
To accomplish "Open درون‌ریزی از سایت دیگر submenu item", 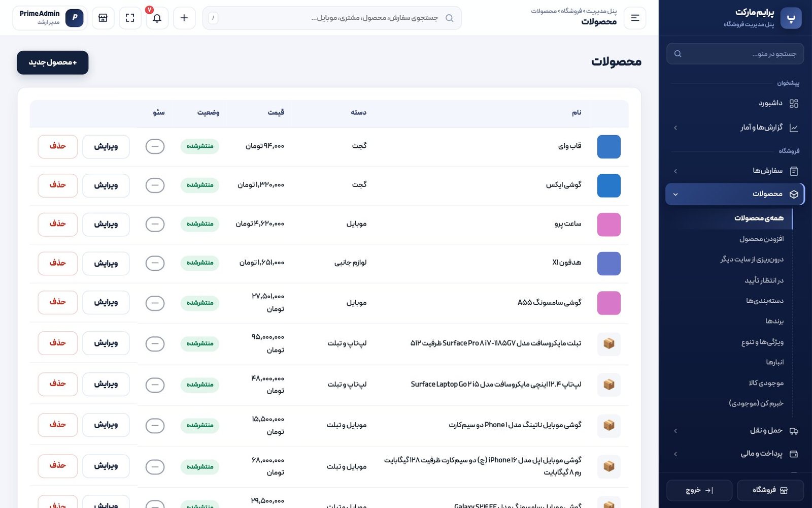I will [752, 260].
